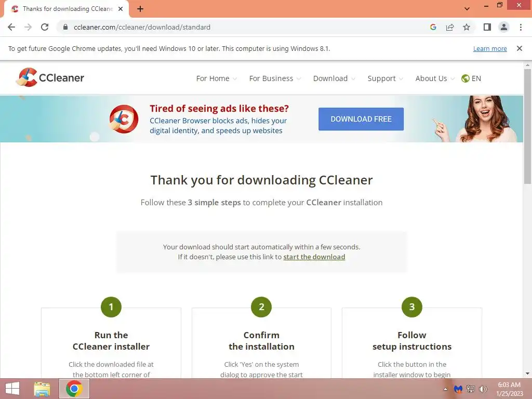The image size is (532, 399).
Task: Open the Chrome side panel
Action: tap(487, 27)
